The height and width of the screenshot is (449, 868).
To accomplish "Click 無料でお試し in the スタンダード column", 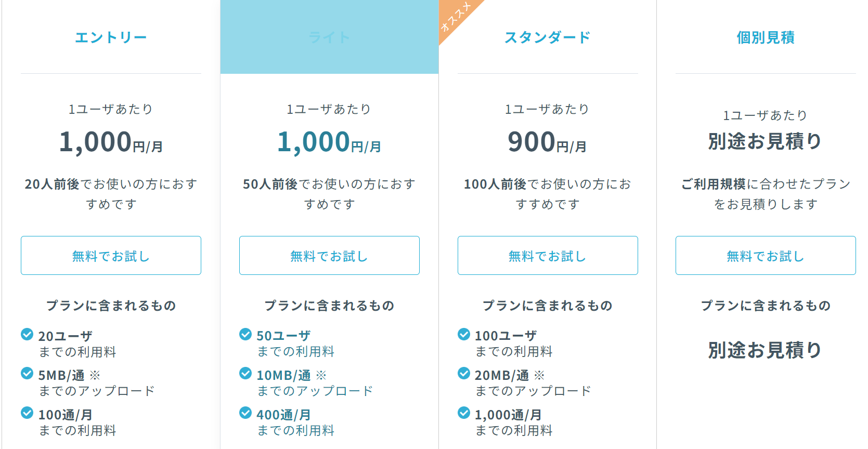I will click(x=548, y=256).
